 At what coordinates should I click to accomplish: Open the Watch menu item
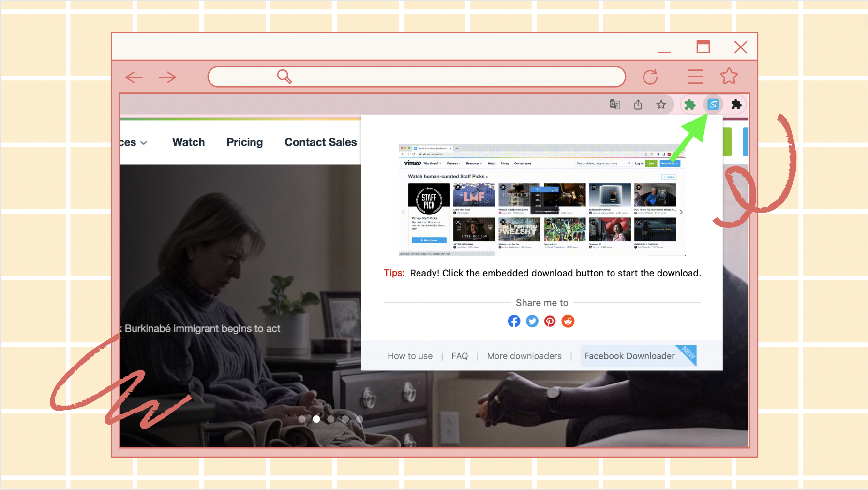coord(189,142)
